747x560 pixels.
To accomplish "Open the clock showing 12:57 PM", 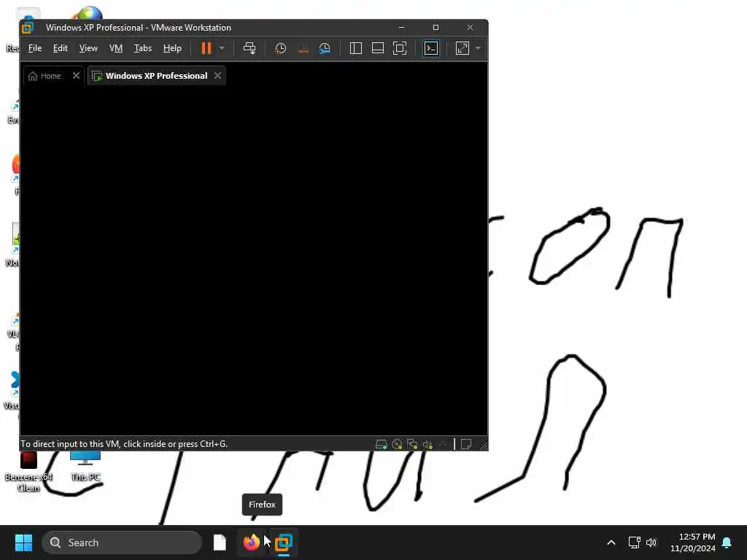I will (x=693, y=542).
